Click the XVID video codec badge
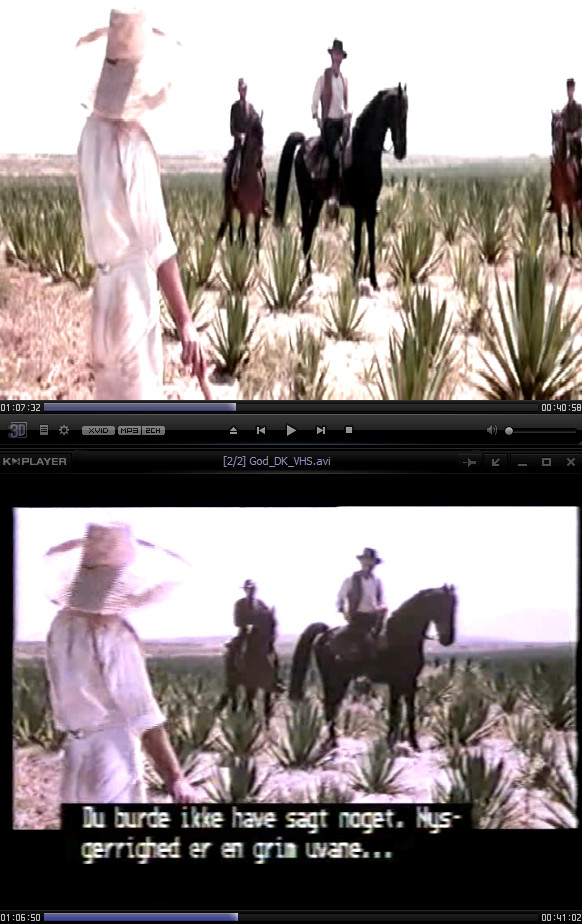The image size is (582, 924). (x=98, y=430)
